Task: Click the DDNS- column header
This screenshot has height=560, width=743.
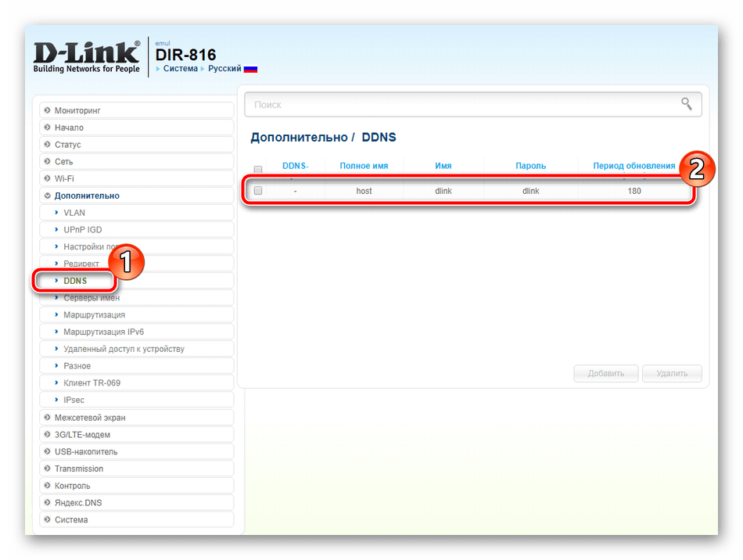Action: point(295,166)
